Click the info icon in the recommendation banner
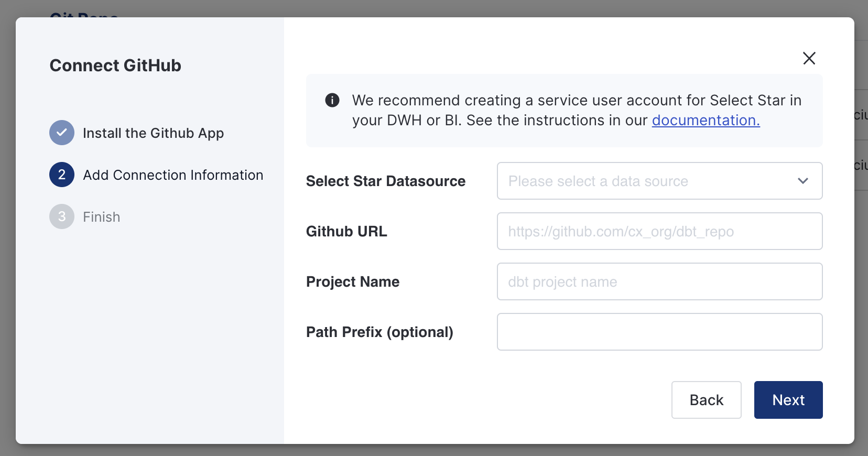The height and width of the screenshot is (456, 868). 332,100
